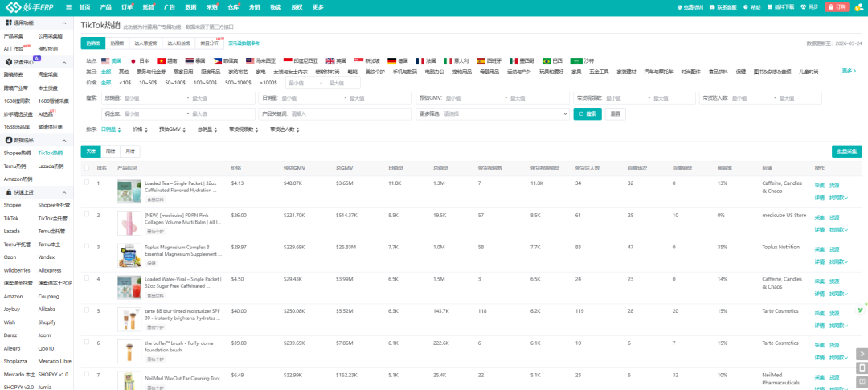The height and width of the screenshot is (390, 868).
Task: Select the United States flag site
Action: coord(104,61)
